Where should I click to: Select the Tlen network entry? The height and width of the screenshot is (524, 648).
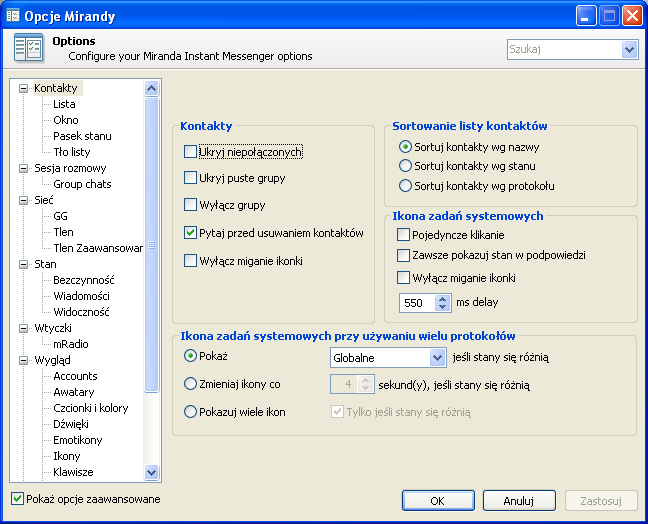[63, 232]
